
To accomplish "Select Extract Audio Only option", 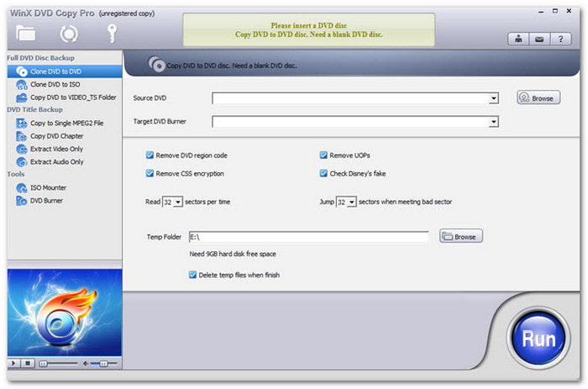I will (65, 162).
